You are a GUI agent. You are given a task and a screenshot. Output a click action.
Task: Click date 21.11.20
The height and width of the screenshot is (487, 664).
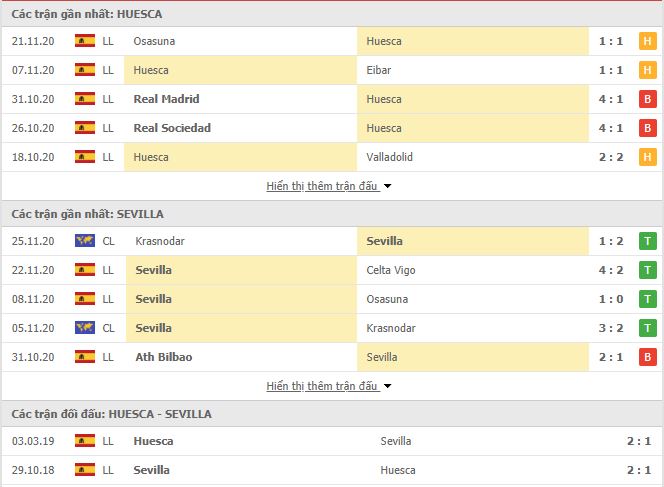(x=33, y=41)
